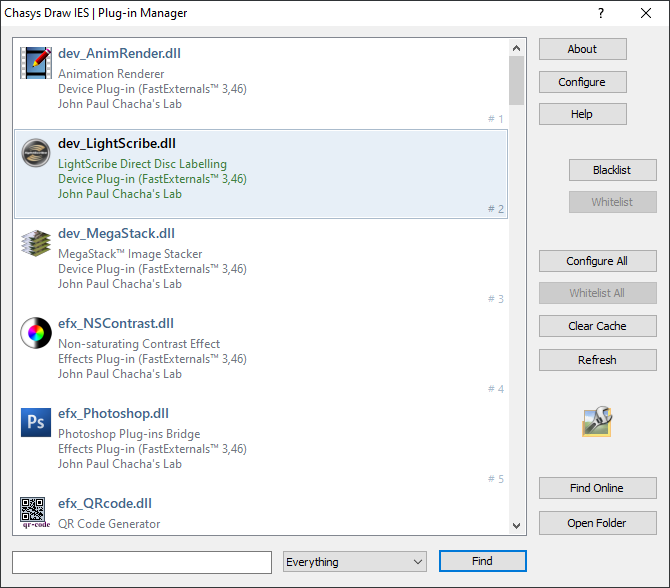
Task: Click the scrollbar up arrow
Action: coord(516,47)
